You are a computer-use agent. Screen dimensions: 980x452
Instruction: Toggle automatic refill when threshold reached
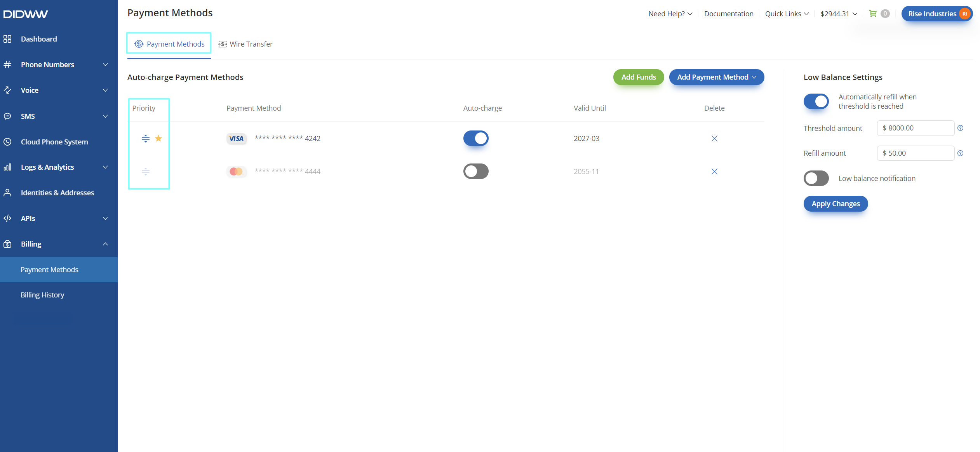[x=816, y=101]
